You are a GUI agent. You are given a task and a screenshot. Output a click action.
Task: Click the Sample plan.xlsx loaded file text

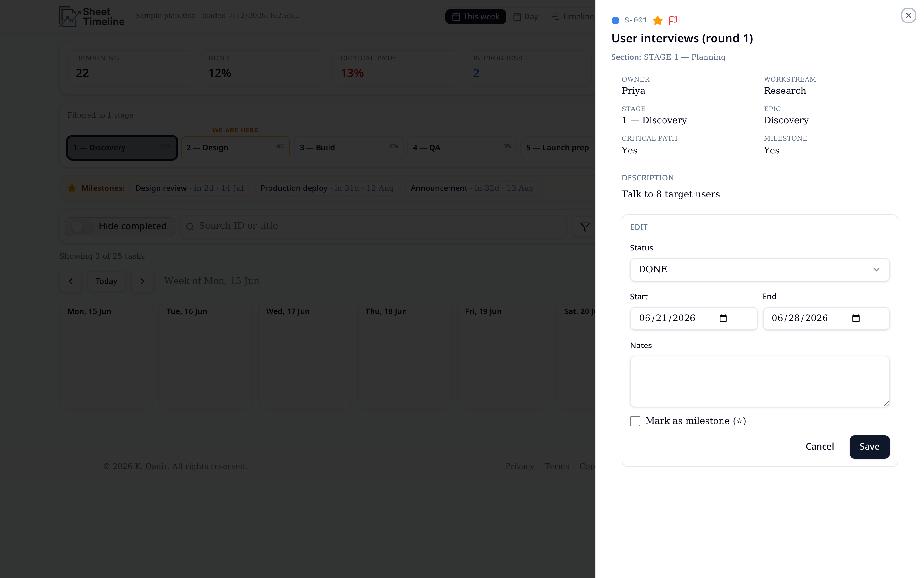coord(217,16)
